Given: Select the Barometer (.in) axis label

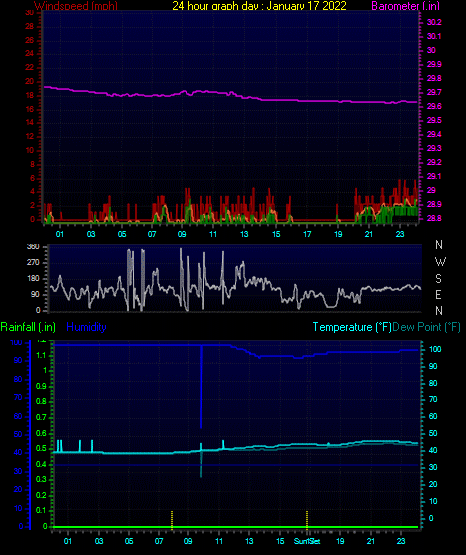Looking at the screenshot, I should 405,6.
